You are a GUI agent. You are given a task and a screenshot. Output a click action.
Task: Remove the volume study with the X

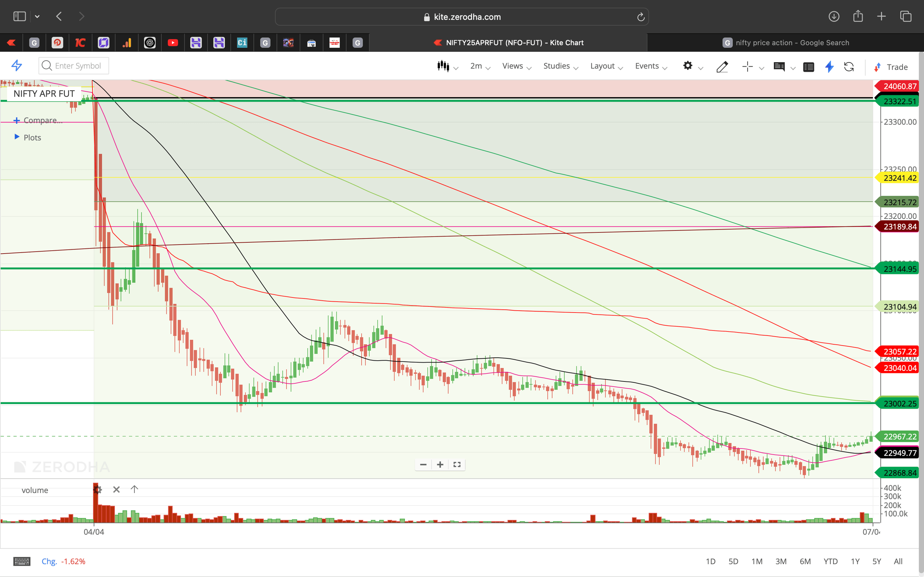[x=116, y=489]
